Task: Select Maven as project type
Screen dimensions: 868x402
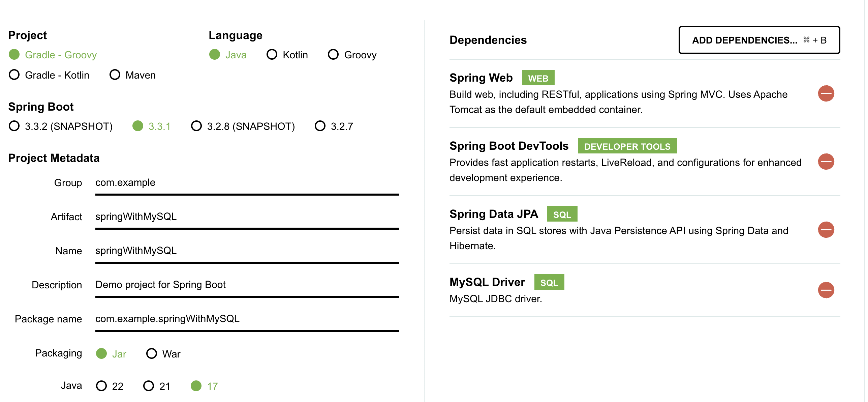Action: [x=115, y=75]
